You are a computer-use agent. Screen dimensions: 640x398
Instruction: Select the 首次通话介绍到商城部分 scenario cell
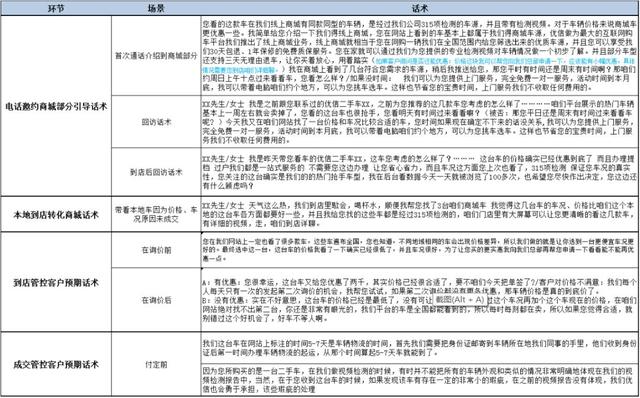click(x=156, y=56)
